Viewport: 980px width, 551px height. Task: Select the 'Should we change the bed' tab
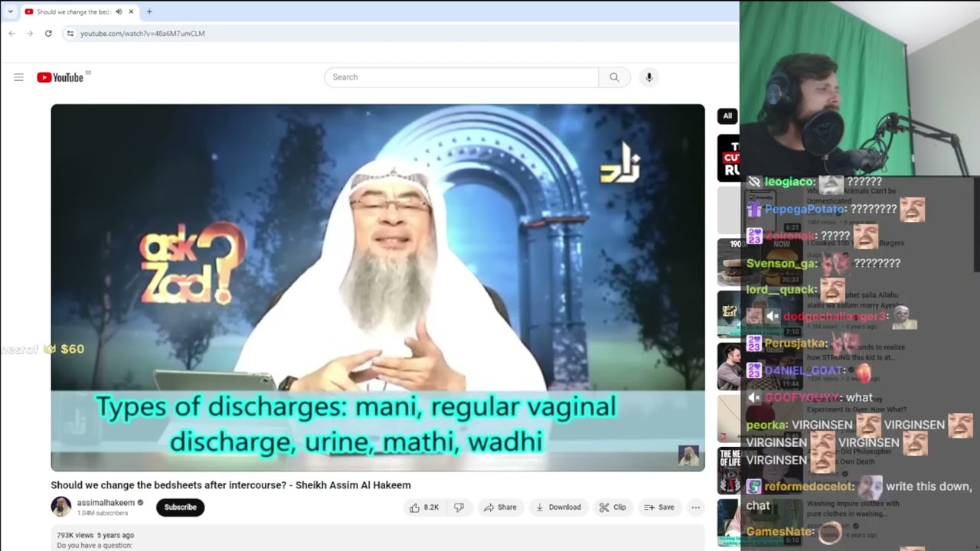pyautogui.click(x=73, y=11)
